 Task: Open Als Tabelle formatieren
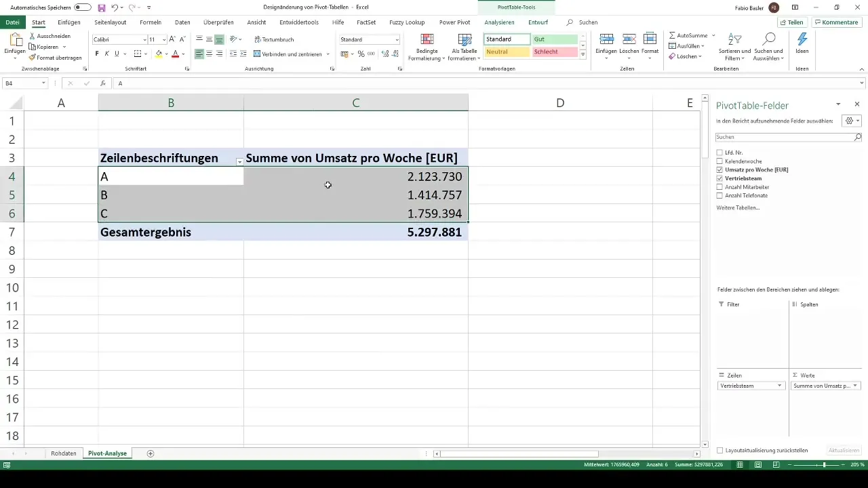point(465,47)
